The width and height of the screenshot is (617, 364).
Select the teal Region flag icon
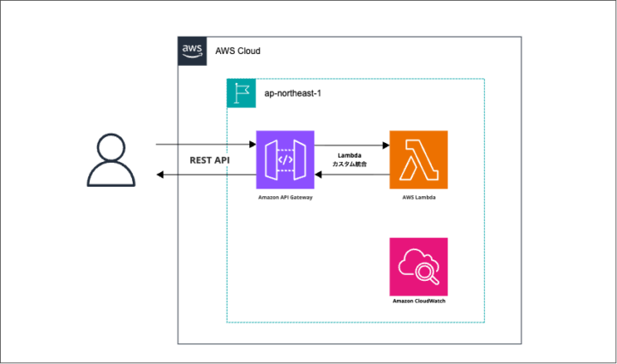click(x=242, y=93)
